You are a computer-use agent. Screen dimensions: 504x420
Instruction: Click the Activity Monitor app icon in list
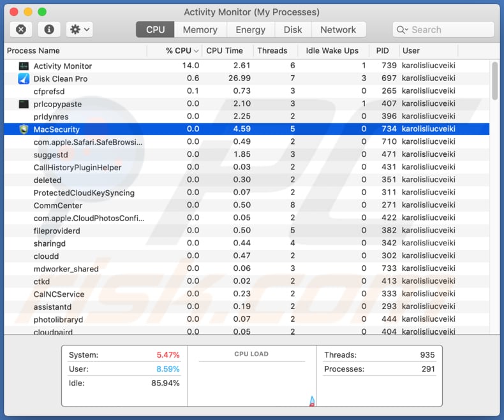pyautogui.click(x=24, y=66)
